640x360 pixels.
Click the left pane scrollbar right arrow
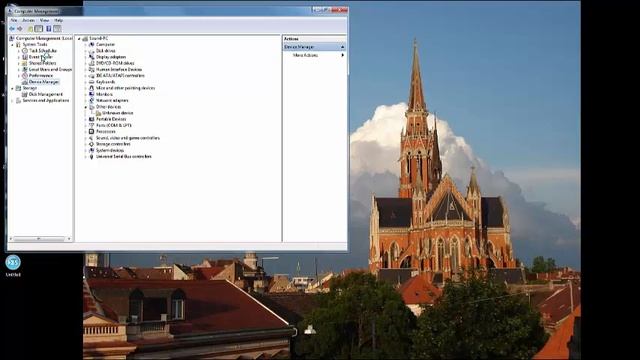(x=69, y=239)
